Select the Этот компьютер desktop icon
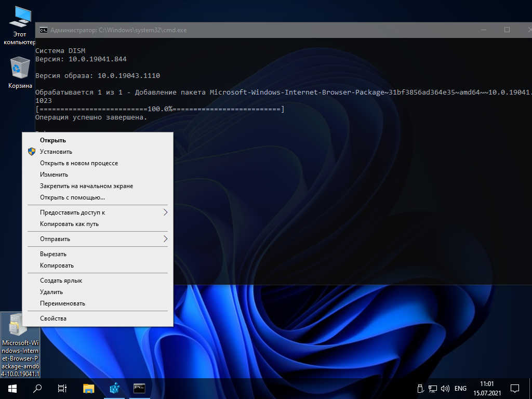Screen dimensions: 532x399 [20, 25]
